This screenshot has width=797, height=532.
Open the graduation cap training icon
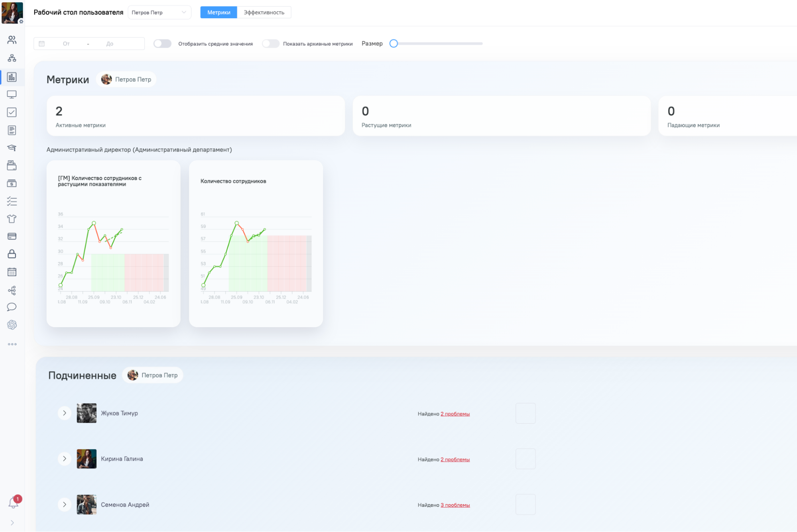(x=12, y=148)
